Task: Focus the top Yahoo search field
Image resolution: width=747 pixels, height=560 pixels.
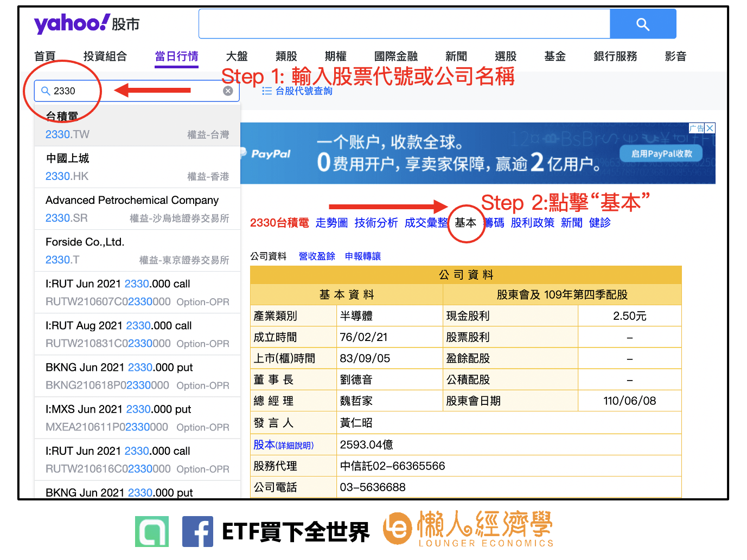Action: pyautogui.click(x=405, y=24)
